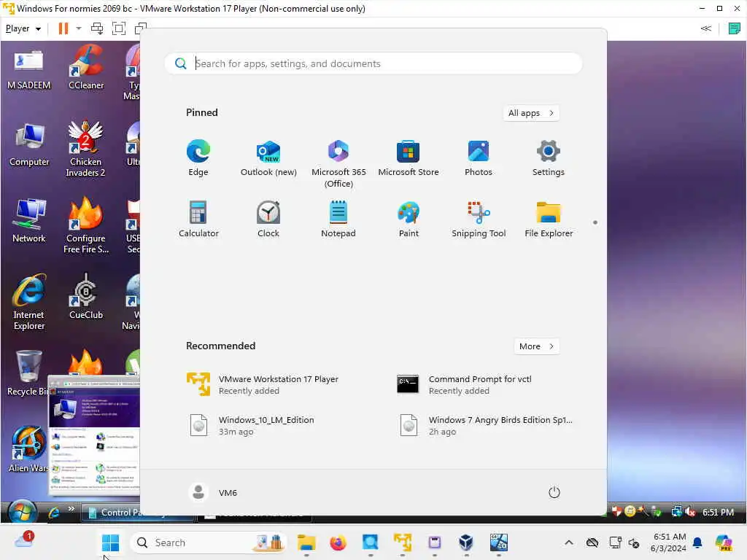Switch VMware to Unity mode
The image size is (747, 560).
(140, 28)
